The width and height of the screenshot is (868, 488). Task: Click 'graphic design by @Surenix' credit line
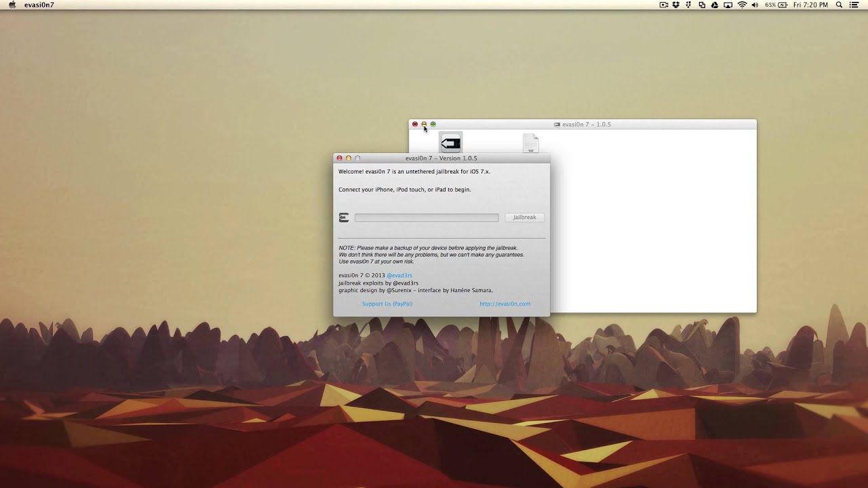(x=416, y=290)
